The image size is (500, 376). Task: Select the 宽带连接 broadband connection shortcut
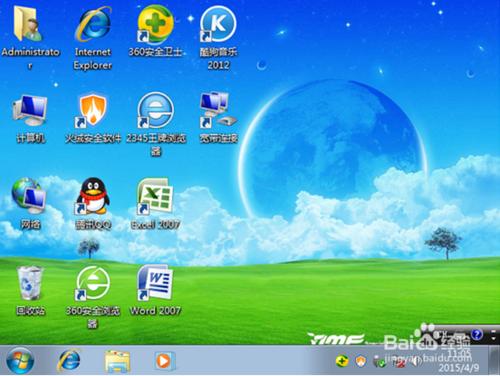tap(218, 119)
